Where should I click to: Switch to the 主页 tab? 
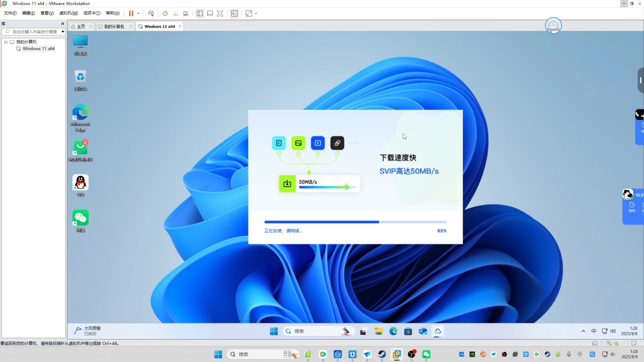[81, 26]
